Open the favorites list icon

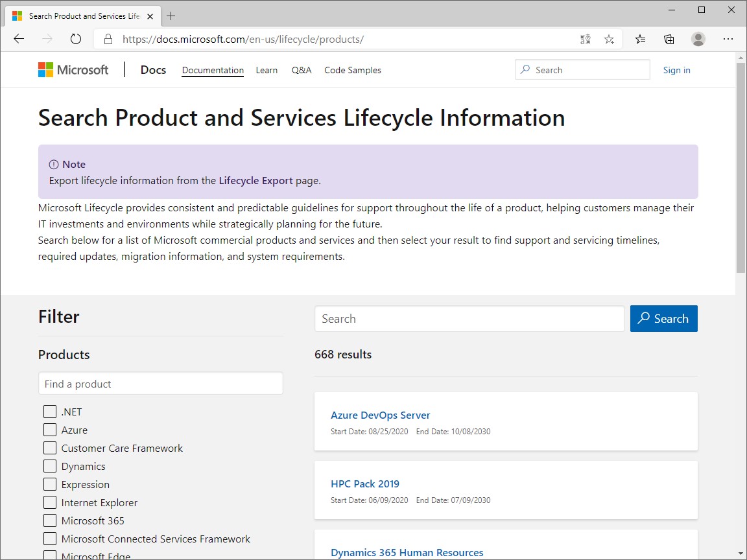(x=640, y=39)
